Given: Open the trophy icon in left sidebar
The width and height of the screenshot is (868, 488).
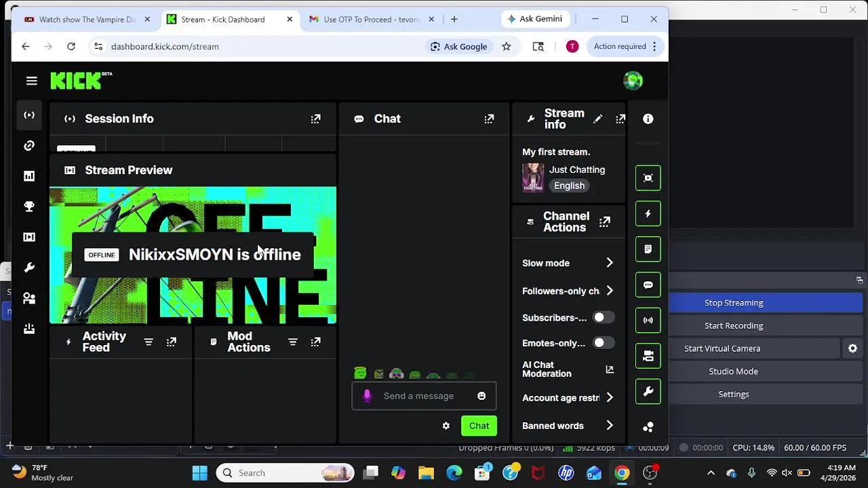Looking at the screenshot, I should click(29, 207).
